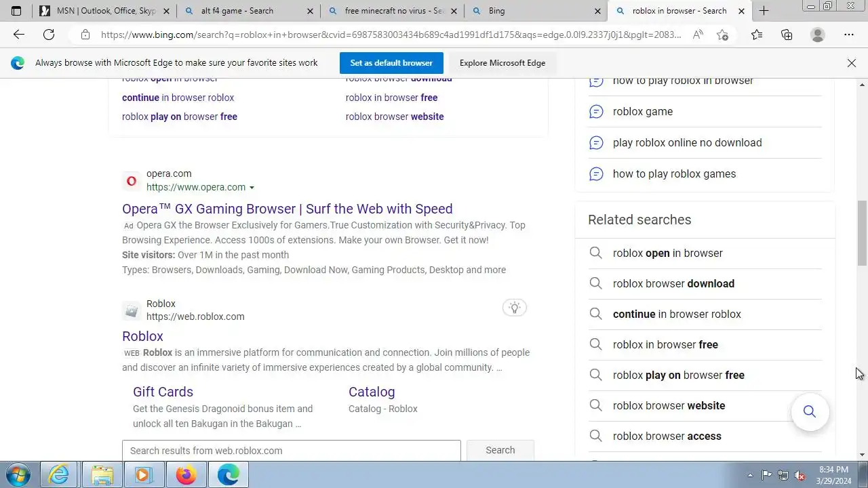
Task: Show hidden tray icons arrow
Action: (x=750, y=475)
